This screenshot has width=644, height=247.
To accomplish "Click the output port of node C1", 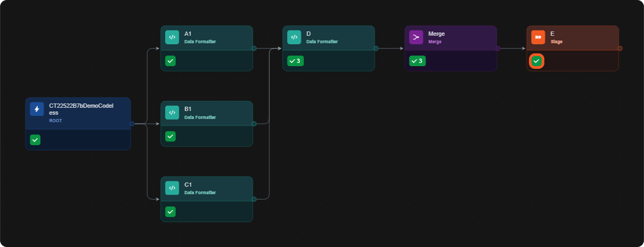I will 254,199.
